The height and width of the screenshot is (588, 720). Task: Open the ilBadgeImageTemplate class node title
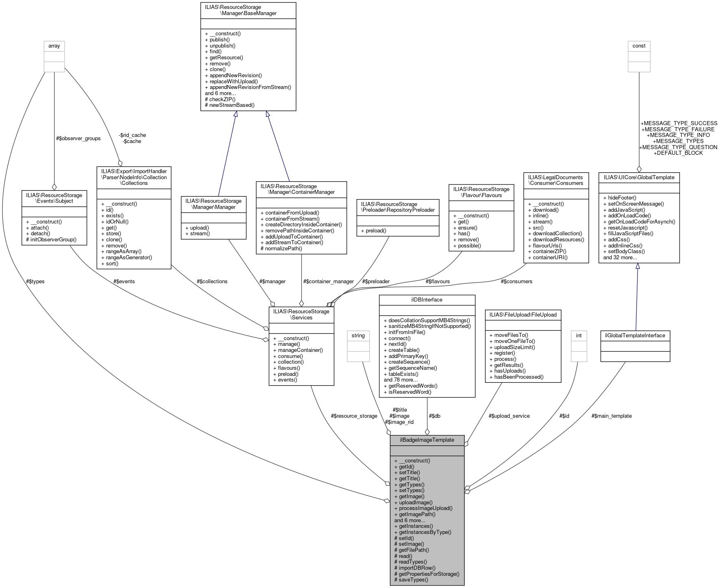pyautogui.click(x=427, y=440)
